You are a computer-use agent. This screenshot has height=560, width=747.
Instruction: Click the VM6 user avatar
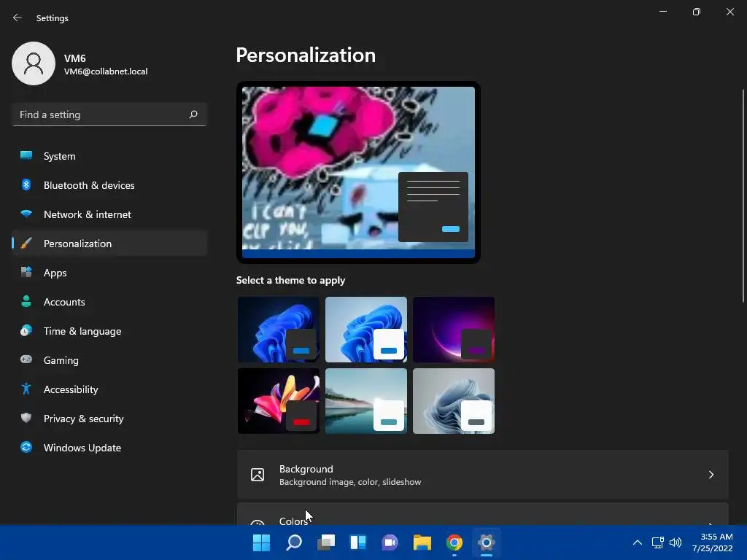coord(34,63)
